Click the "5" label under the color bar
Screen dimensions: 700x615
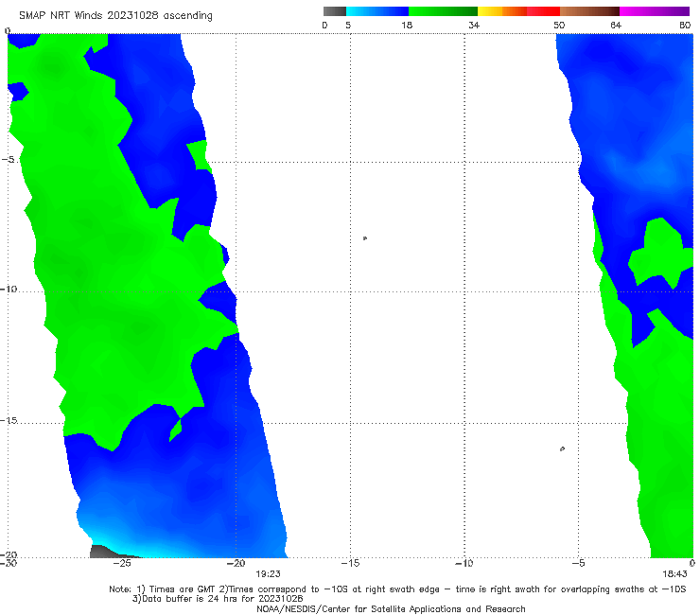click(348, 25)
